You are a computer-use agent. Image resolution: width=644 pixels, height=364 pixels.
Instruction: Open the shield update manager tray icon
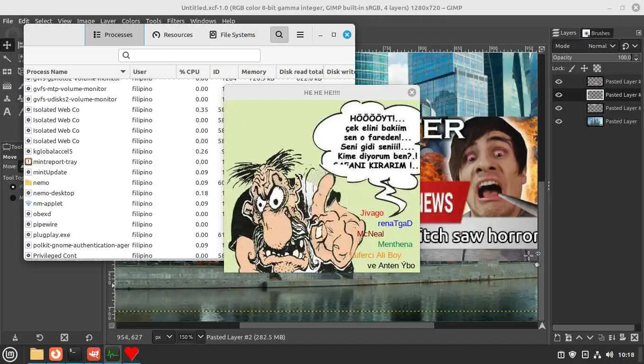point(572,355)
